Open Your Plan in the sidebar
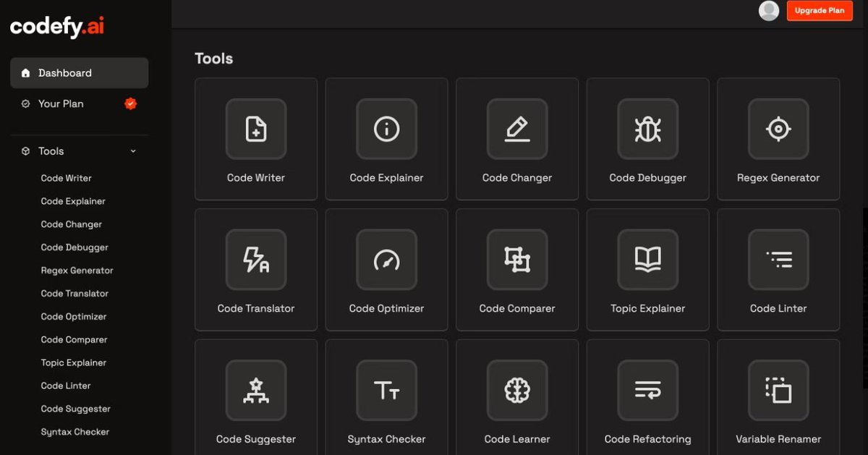 pos(61,104)
